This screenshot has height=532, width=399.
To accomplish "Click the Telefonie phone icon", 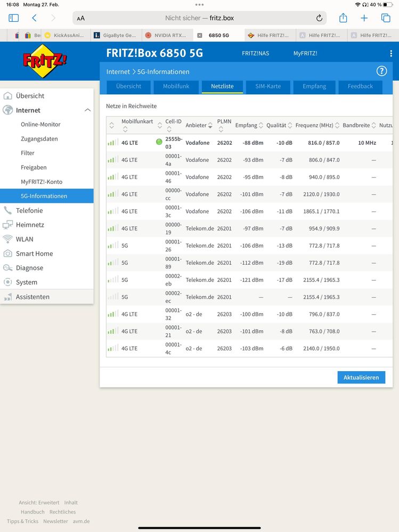I will point(7,210).
